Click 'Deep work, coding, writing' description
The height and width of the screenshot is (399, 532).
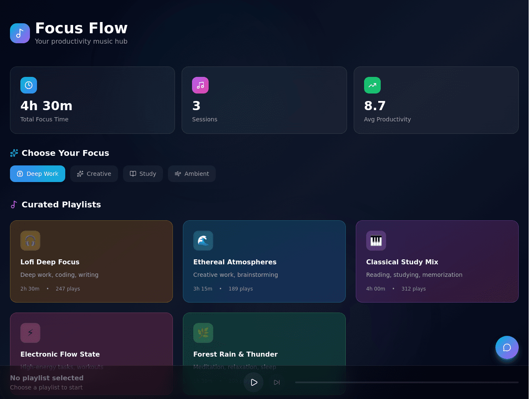pyautogui.click(x=59, y=275)
